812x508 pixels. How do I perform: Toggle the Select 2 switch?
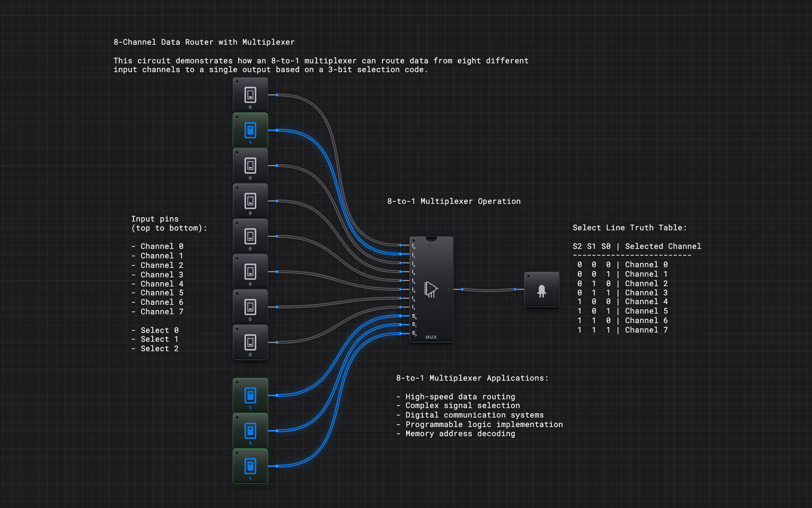pyautogui.click(x=250, y=466)
